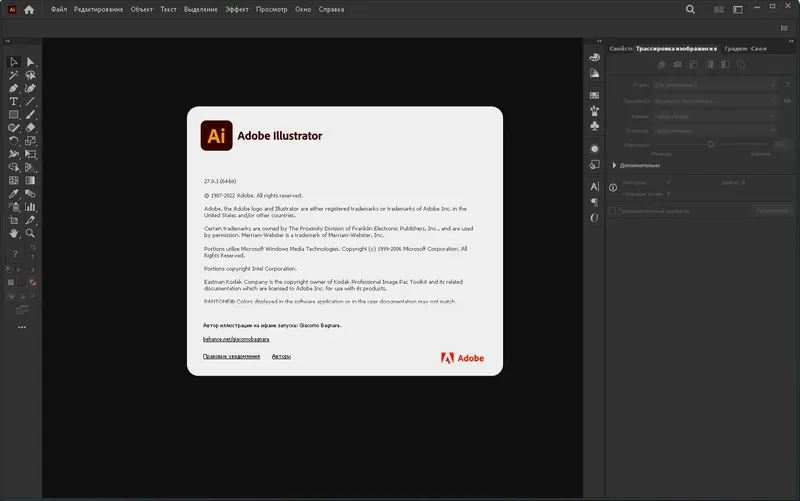Open the behance.net/giacomobagnara link
This screenshot has height=501, width=800.
236,339
